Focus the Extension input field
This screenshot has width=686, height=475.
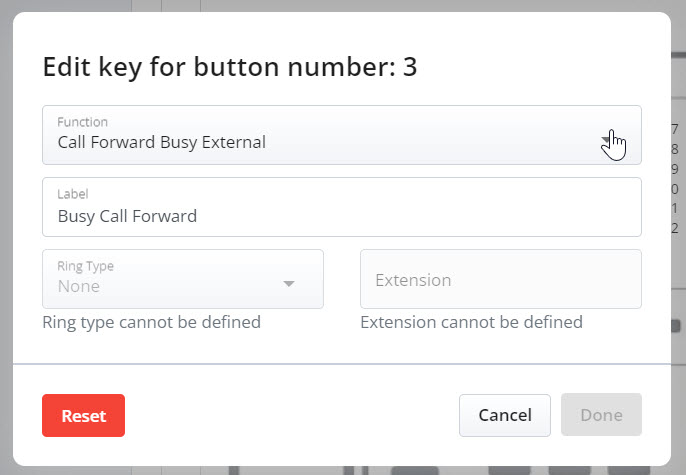501,279
